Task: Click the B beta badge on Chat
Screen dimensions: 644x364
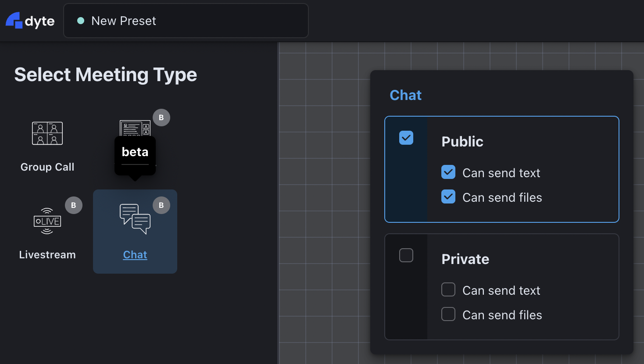Action: 161,205
